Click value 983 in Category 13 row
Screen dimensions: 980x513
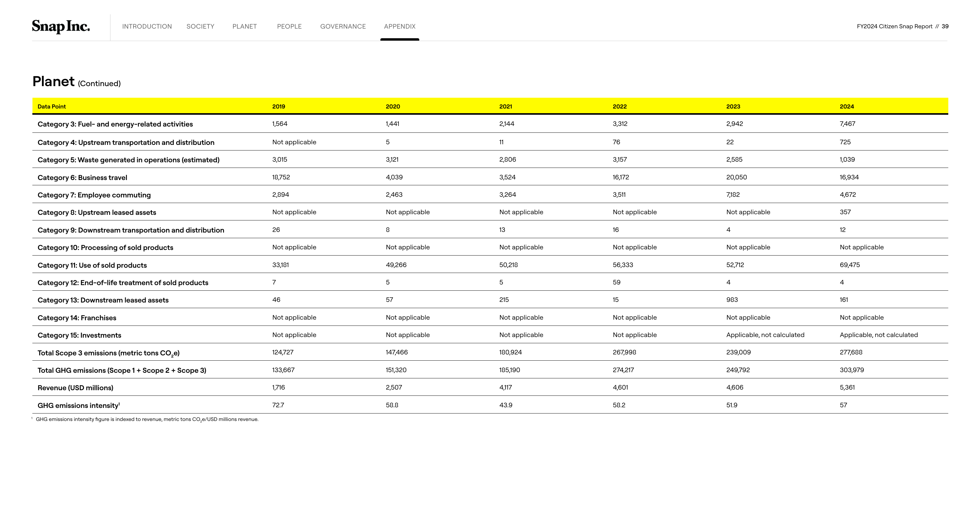tap(732, 300)
